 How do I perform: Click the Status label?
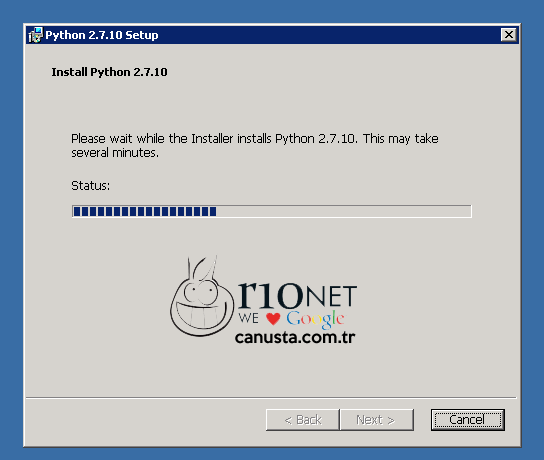90,186
